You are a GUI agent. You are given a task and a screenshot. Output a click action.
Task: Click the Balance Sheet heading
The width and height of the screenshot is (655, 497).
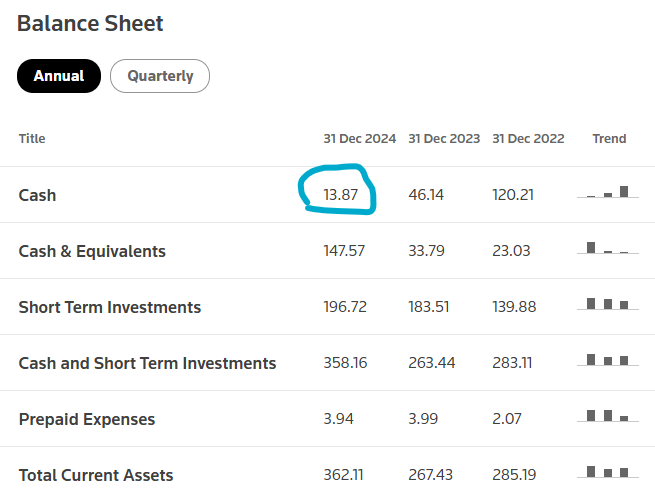90,23
